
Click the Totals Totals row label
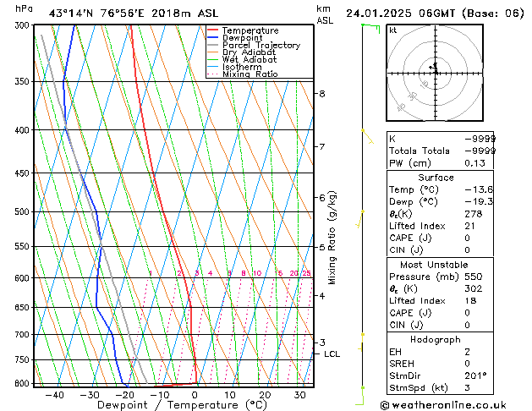coord(420,151)
